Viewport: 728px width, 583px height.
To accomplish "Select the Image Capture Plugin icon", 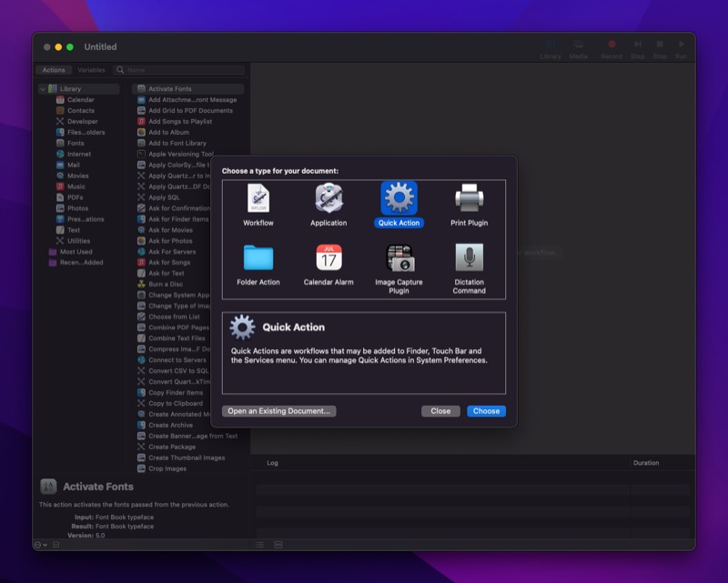I will [x=399, y=257].
